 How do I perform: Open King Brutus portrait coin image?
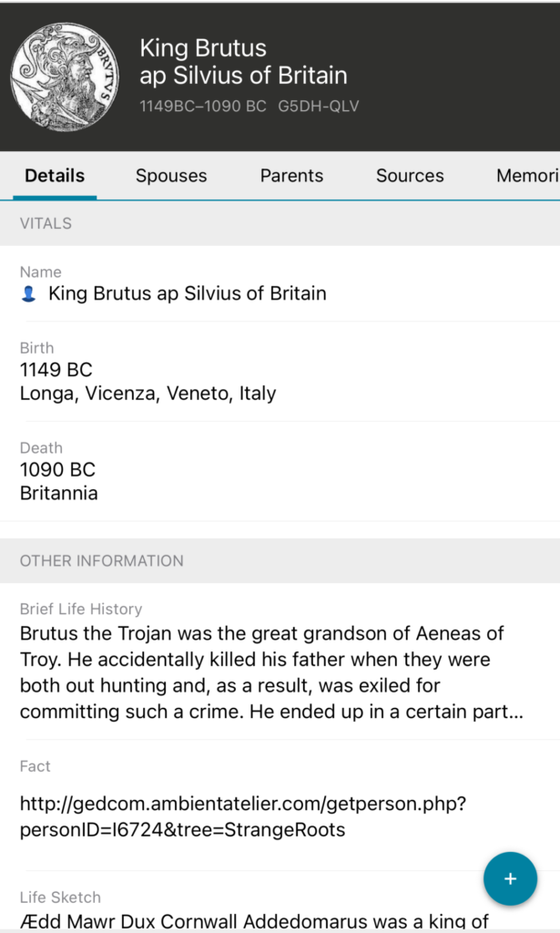[60, 77]
